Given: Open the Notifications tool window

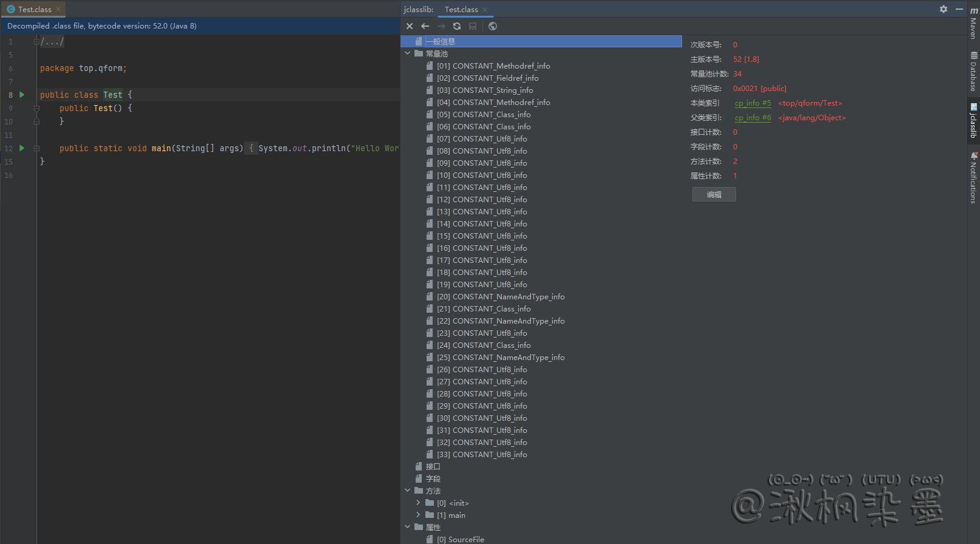Looking at the screenshot, I should tap(973, 178).
